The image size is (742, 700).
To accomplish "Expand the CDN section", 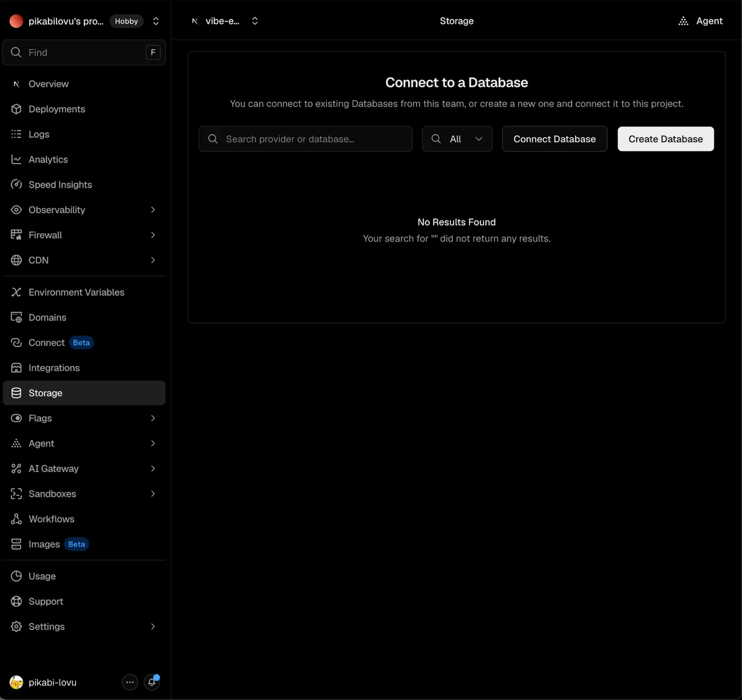I will pyautogui.click(x=153, y=260).
